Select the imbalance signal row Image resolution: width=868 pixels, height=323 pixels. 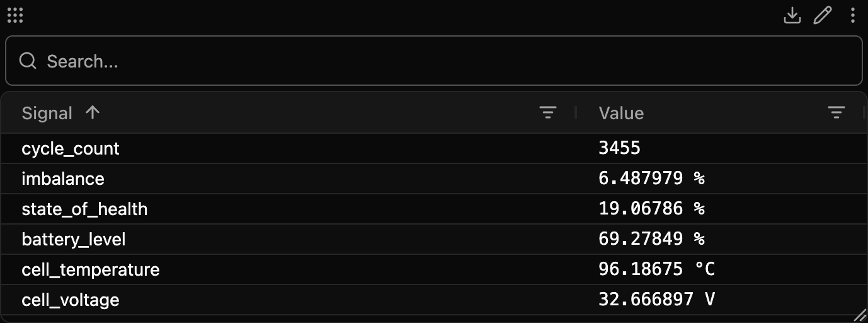coord(433,179)
